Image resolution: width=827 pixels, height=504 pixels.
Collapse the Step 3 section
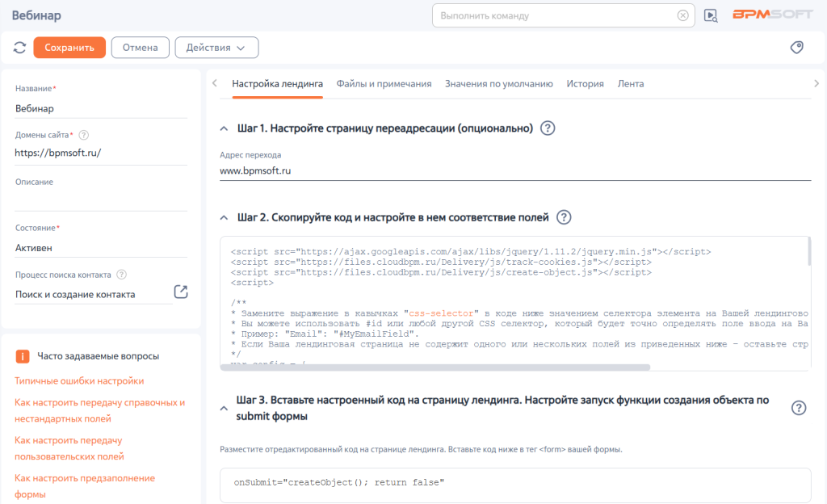[225, 408]
